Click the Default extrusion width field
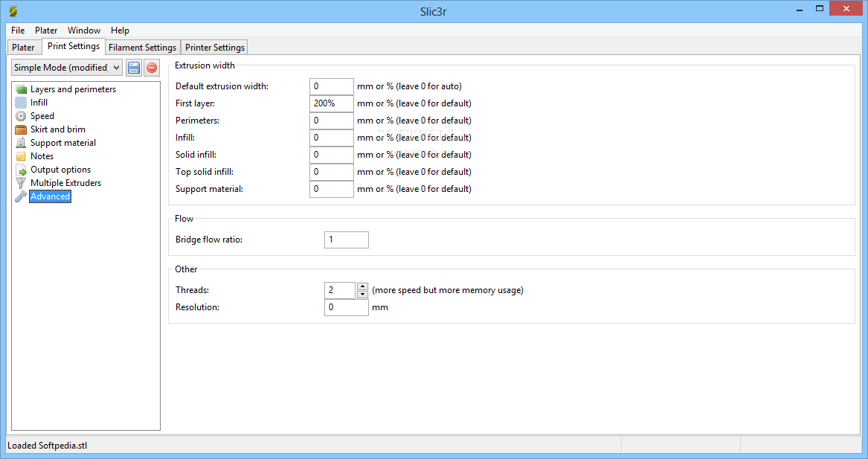Image resolution: width=868 pixels, height=459 pixels. (332, 86)
